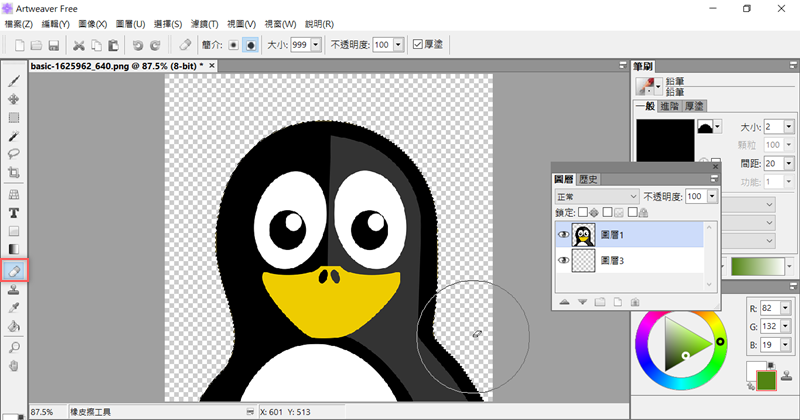This screenshot has width=800, height=420.
Task: Click the Cut scissors icon
Action: point(79,45)
